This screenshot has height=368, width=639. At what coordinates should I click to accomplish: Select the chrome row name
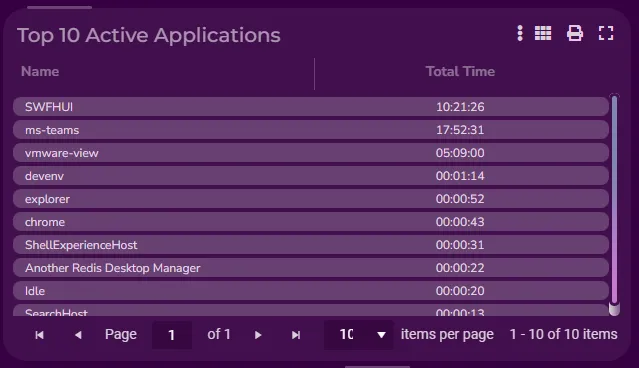click(45, 222)
